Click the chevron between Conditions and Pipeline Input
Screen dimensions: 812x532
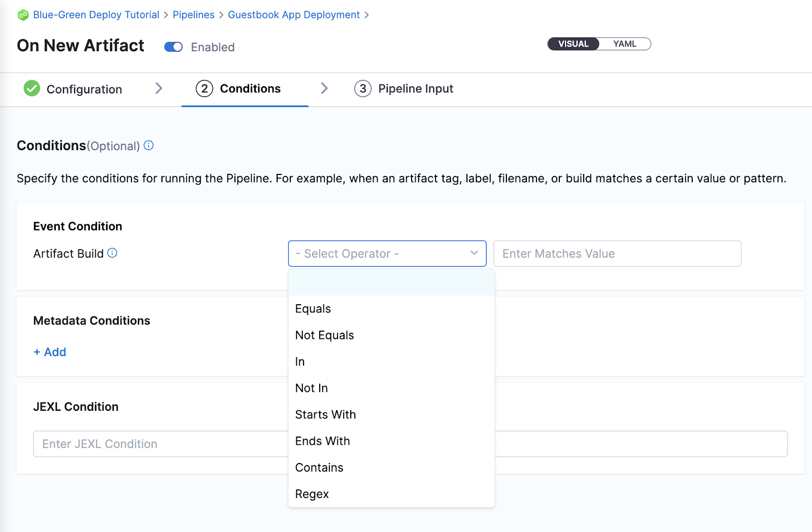tap(325, 89)
